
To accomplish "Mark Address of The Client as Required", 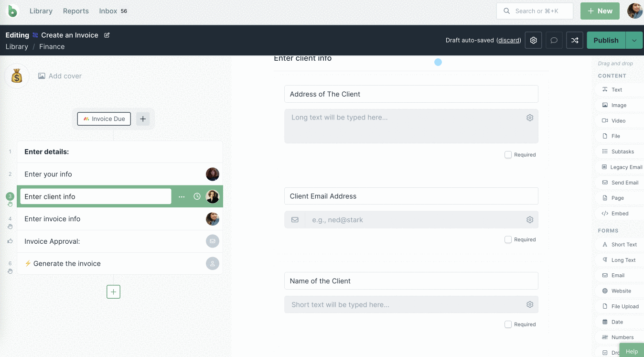I will coord(507,154).
